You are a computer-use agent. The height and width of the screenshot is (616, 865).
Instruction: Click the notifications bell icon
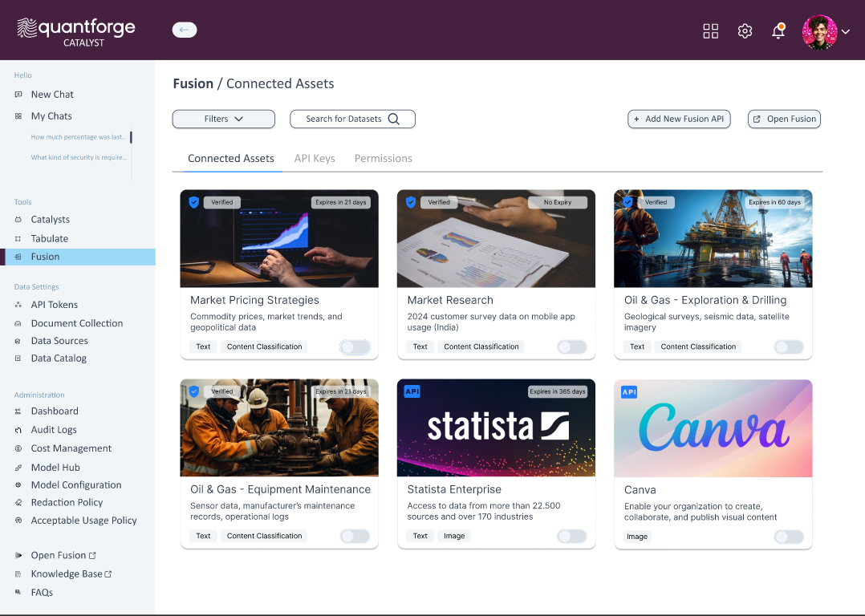point(778,31)
